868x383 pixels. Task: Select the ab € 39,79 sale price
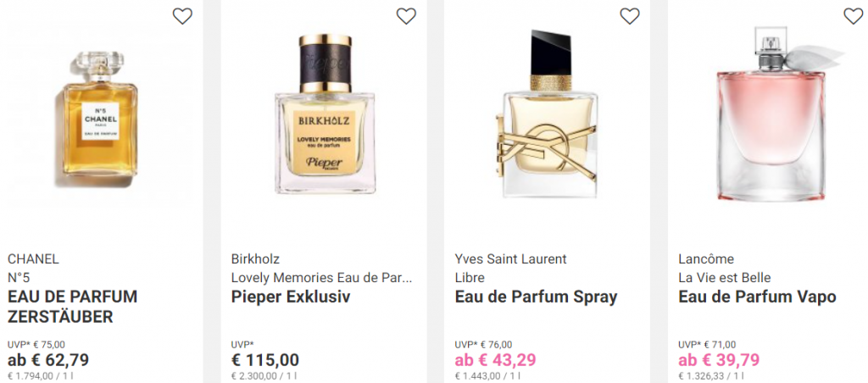719,360
